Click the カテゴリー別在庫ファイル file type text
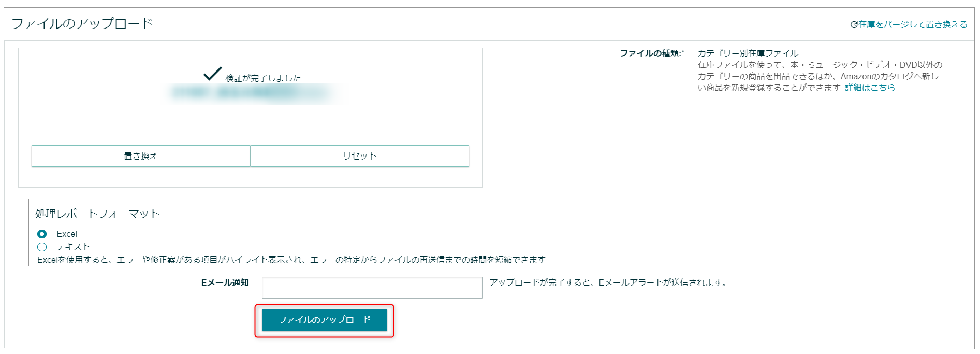 point(748,53)
